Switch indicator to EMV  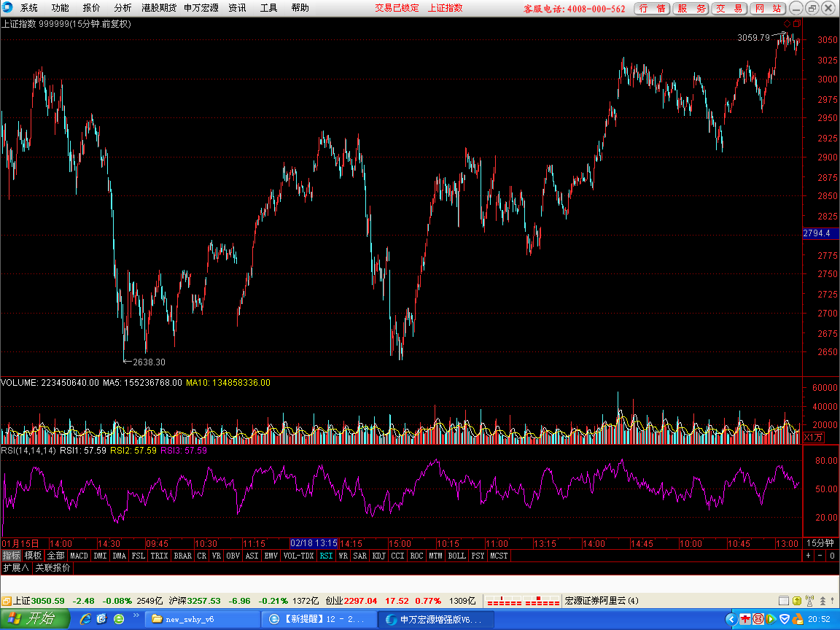click(x=271, y=556)
